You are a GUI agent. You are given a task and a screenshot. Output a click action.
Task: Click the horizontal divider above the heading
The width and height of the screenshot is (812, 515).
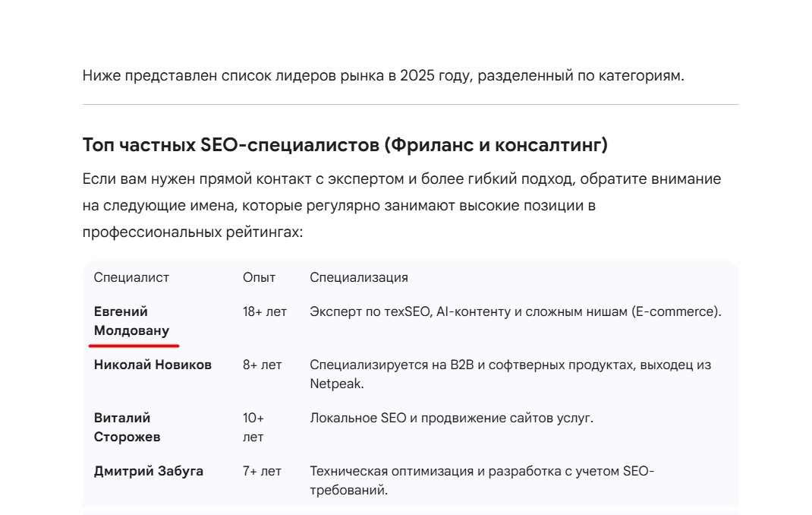410,104
